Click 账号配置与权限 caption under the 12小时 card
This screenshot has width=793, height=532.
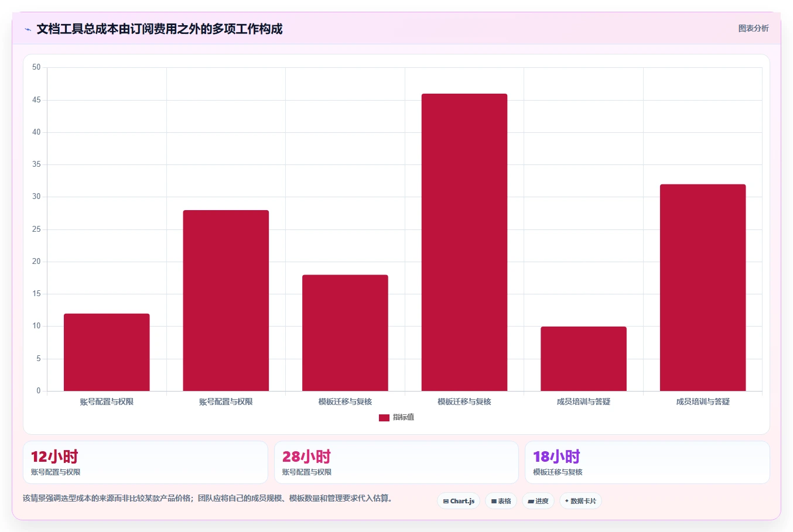point(56,472)
